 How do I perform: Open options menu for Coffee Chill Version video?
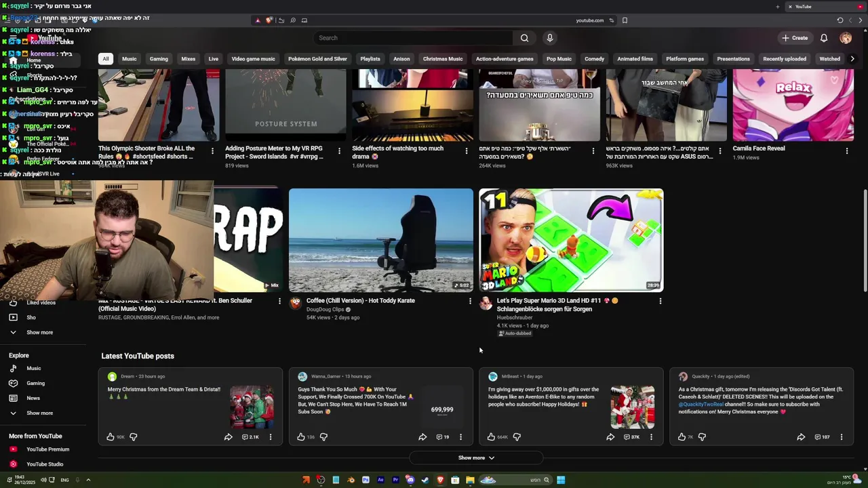click(x=470, y=301)
